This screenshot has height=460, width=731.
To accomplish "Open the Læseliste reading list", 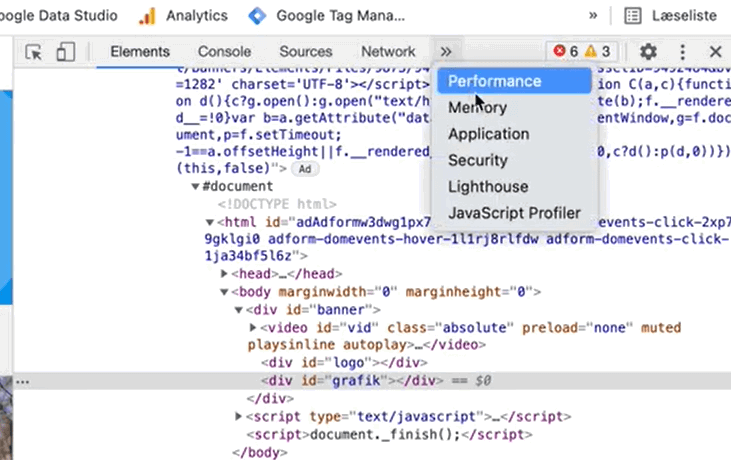I will 670,16.
